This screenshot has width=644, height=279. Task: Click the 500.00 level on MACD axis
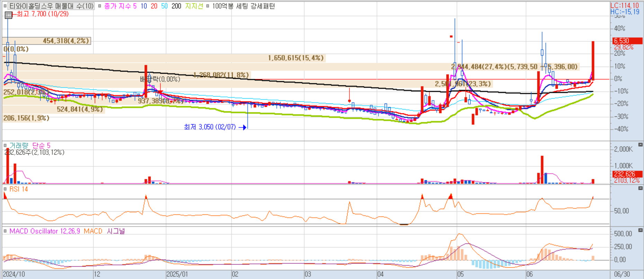click(623, 234)
